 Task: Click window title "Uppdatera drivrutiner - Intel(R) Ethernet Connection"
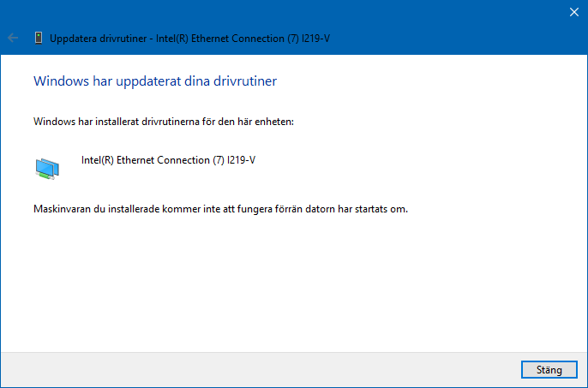pos(189,39)
